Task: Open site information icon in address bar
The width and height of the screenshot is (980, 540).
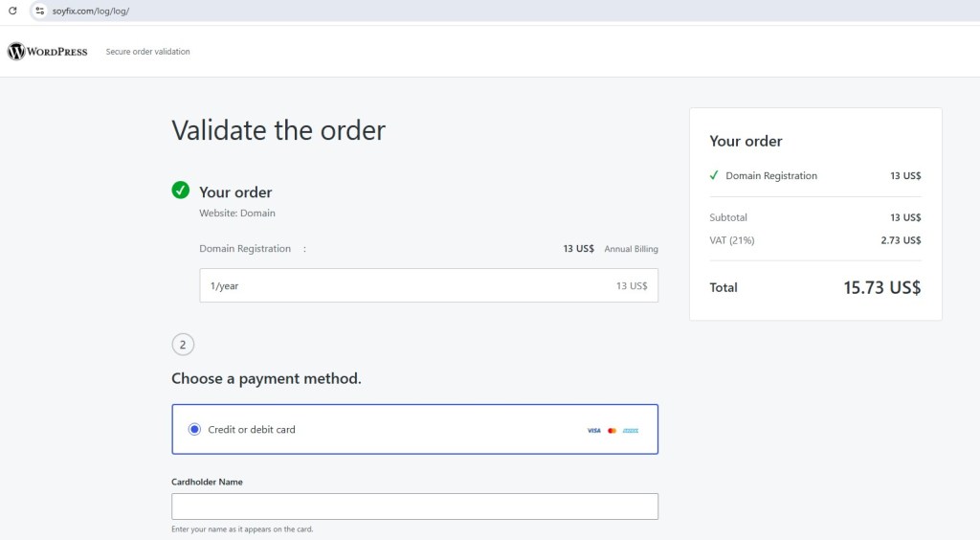Action: (x=39, y=11)
